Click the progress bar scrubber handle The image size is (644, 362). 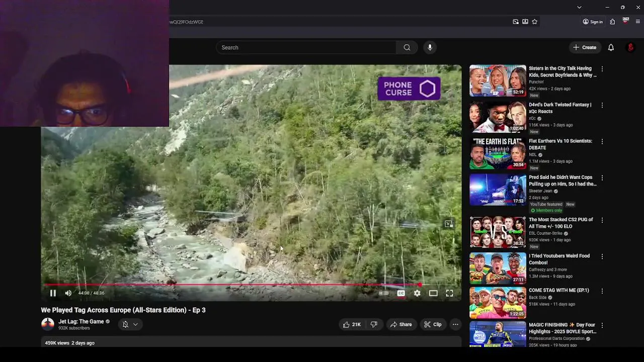click(420, 285)
